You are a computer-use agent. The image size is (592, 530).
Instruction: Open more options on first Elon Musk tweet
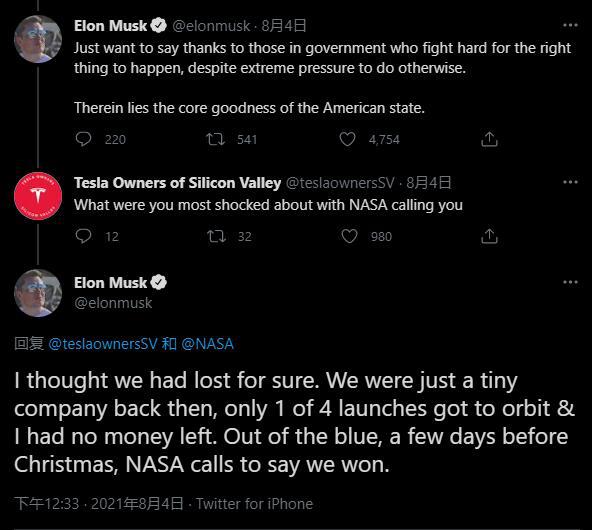pos(570,25)
